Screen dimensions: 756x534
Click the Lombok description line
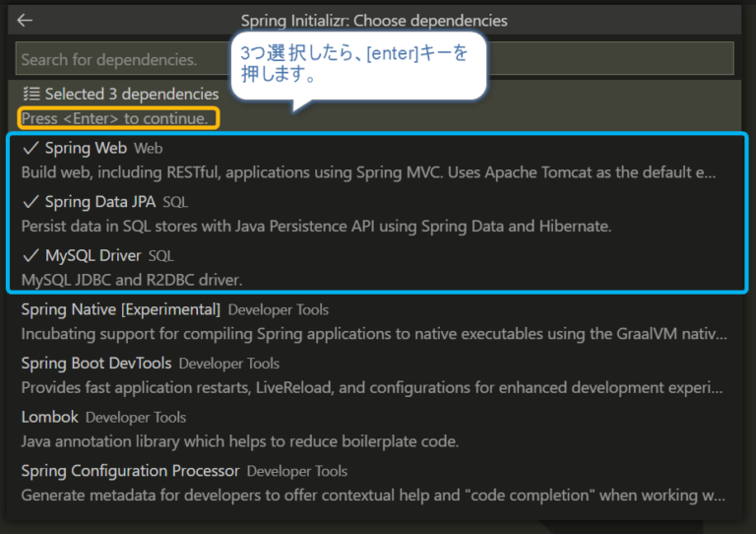240,440
